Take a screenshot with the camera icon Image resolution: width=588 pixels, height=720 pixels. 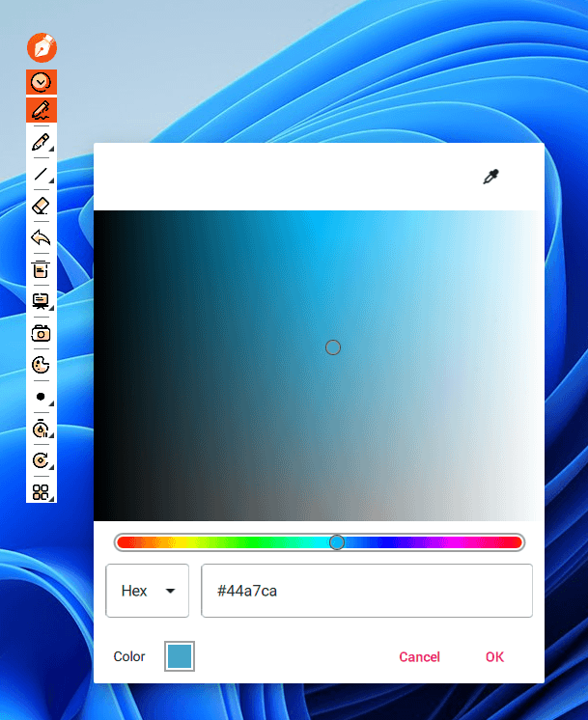point(41,333)
